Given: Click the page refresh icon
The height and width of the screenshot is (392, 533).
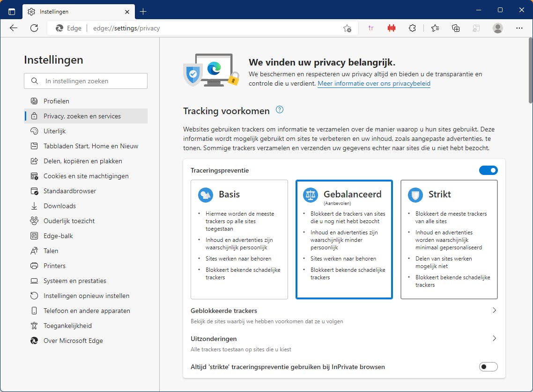Looking at the screenshot, I should pos(34,28).
